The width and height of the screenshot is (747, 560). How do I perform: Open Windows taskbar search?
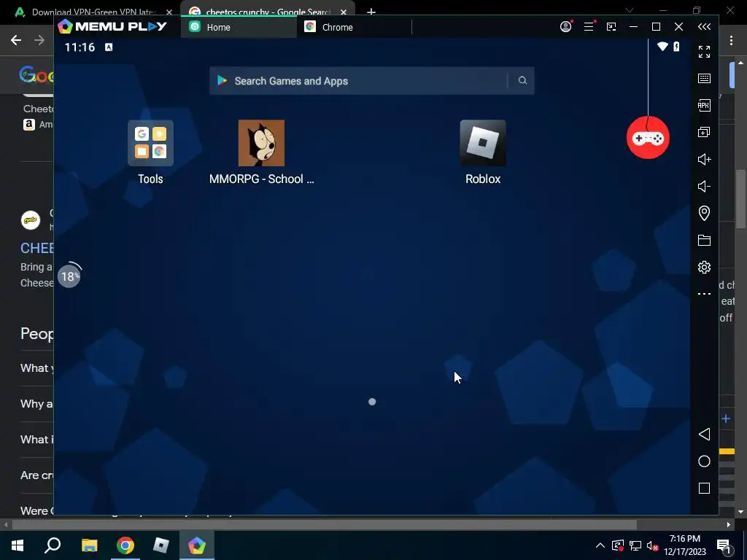click(x=53, y=545)
